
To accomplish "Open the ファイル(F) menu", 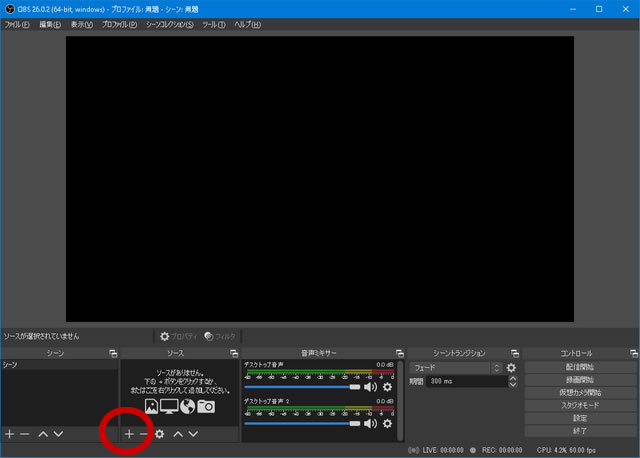I will [17, 24].
